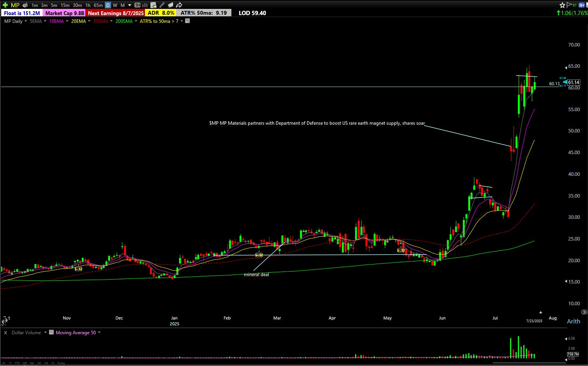Open the 200SMA indicator dropdown
This screenshot has height=366, width=588.
pos(136,21)
